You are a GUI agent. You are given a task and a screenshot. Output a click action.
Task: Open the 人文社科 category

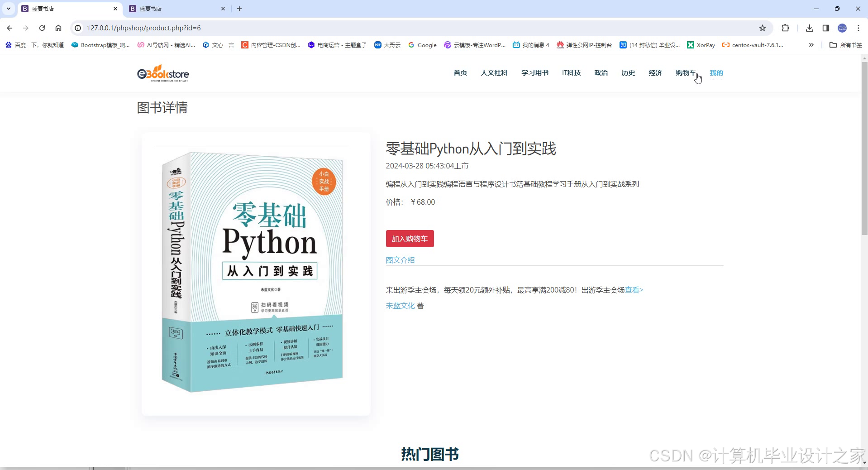[494, 73]
